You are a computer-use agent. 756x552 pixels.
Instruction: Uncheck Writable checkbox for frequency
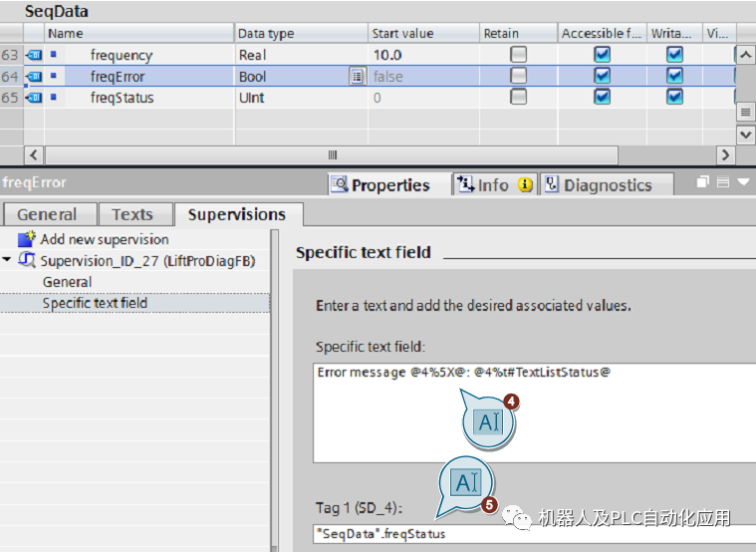(674, 55)
